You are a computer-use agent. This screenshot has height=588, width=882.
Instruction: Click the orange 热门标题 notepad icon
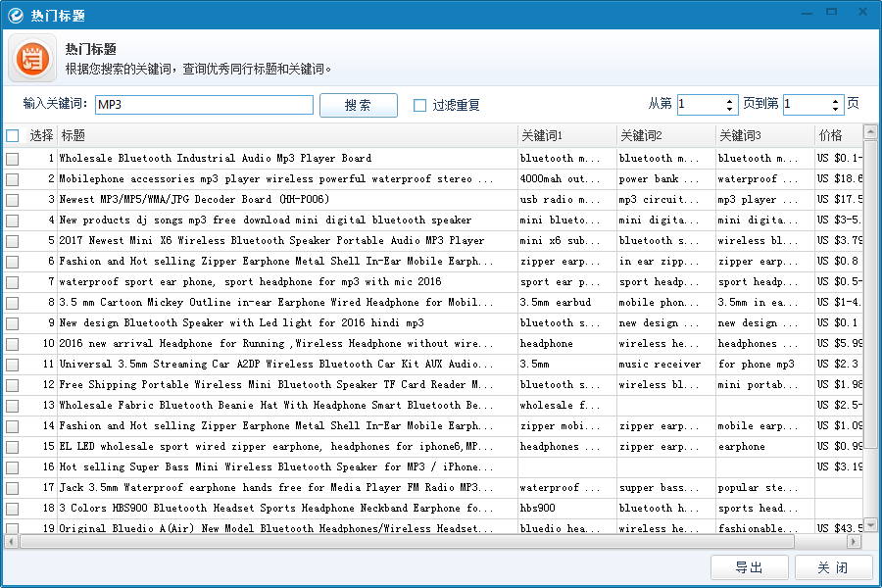pos(32,59)
